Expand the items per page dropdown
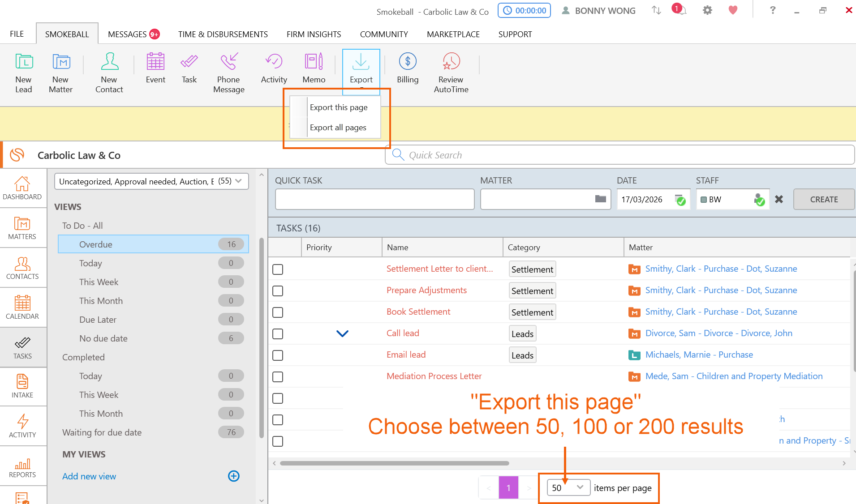The height and width of the screenshot is (504, 856). coord(568,487)
